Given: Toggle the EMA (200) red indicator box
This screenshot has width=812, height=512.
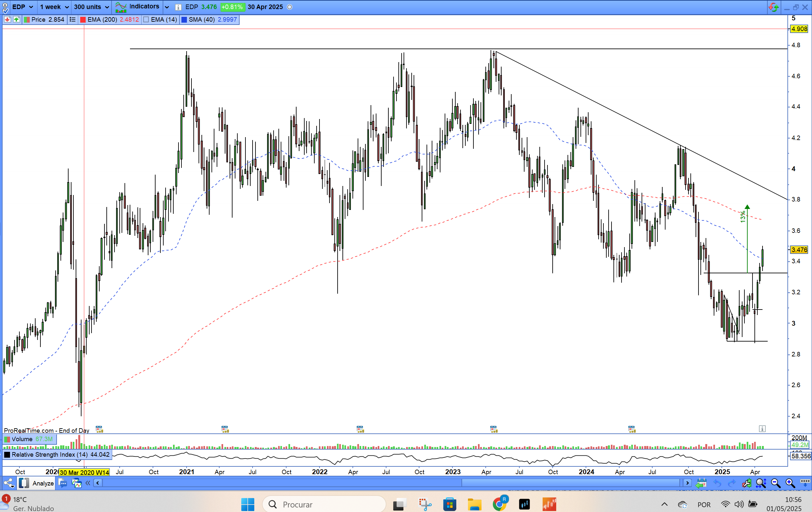Looking at the screenshot, I should [83, 19].
